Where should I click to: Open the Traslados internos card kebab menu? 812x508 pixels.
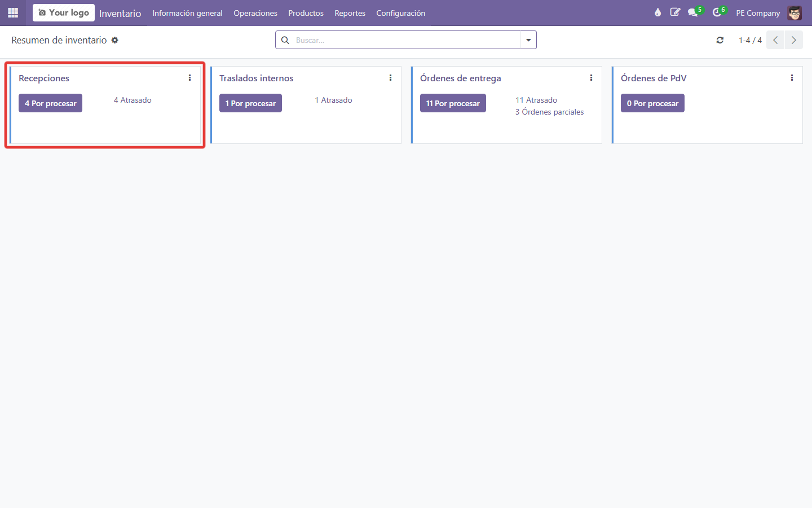click(x=390, y=78)
